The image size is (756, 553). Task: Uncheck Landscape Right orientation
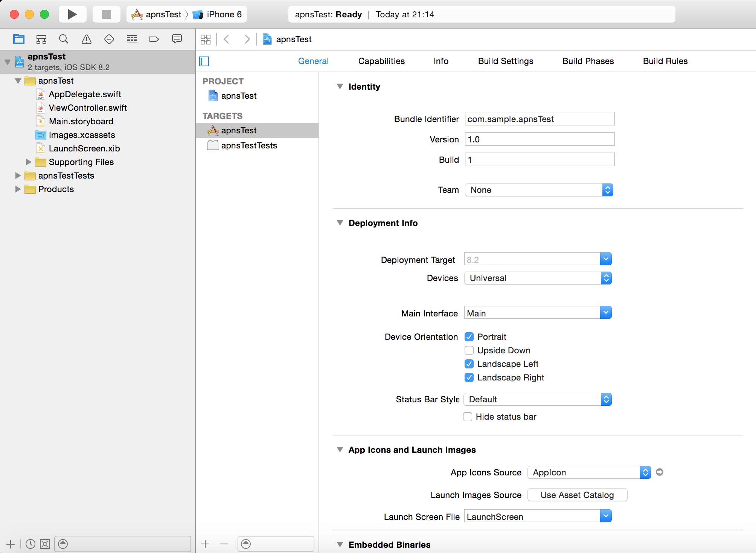[469, 377]
